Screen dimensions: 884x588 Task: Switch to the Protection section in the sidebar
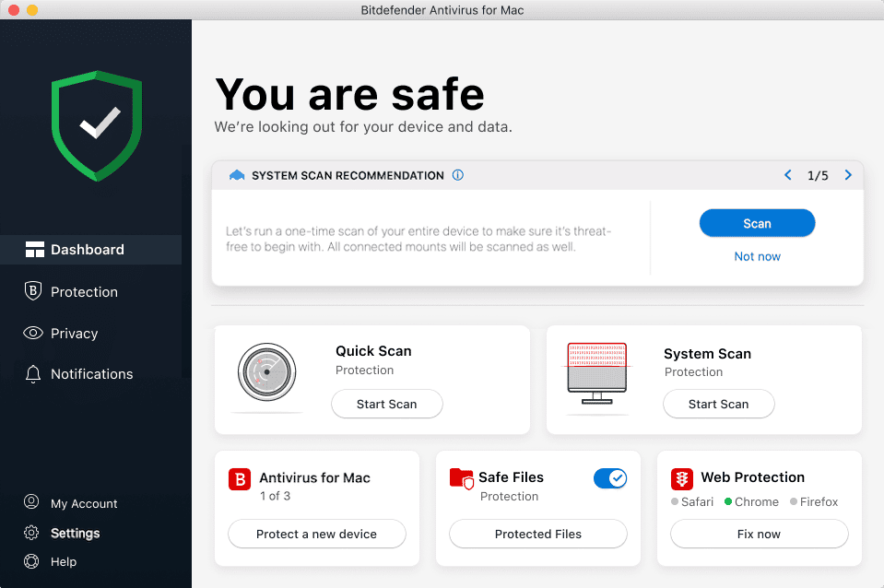34,291
